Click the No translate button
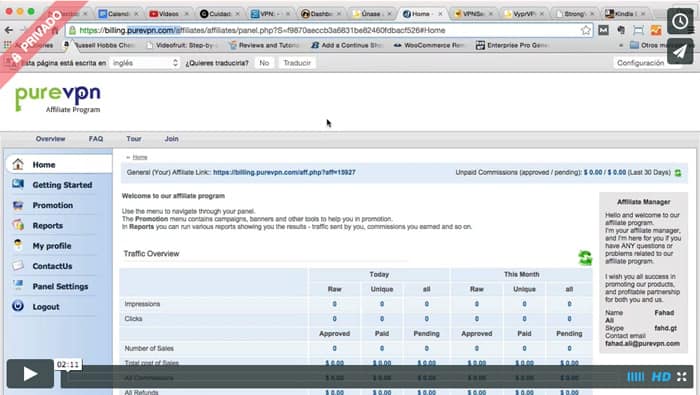The image size is (700, 395). [264, 63]
